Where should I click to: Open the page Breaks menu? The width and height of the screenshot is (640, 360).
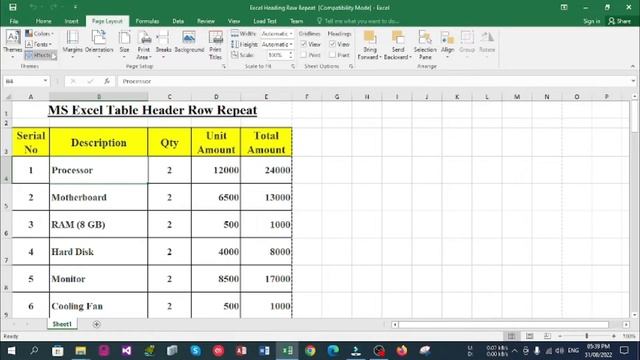click(x=163, y=44)
